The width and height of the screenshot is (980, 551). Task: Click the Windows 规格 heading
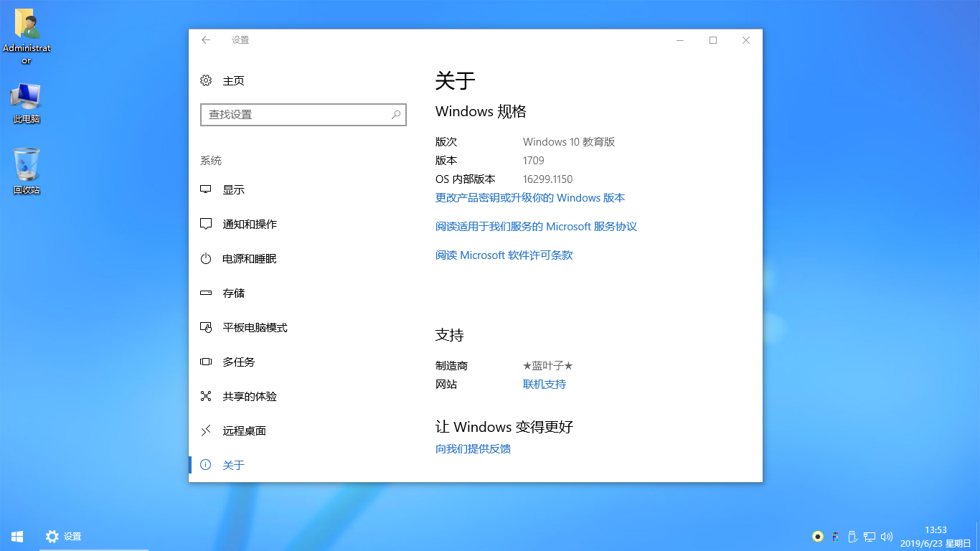[x=481, y=111]
